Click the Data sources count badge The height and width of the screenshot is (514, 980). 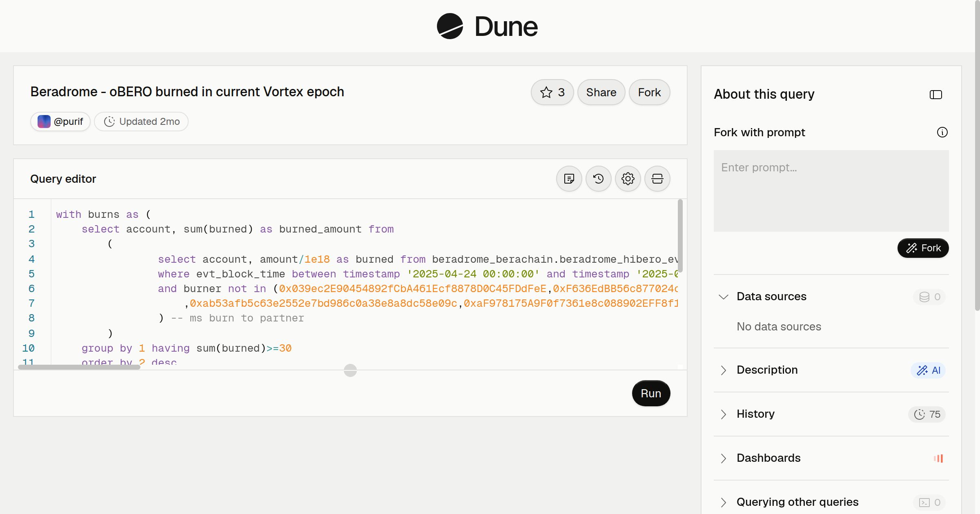click(929, 297)
